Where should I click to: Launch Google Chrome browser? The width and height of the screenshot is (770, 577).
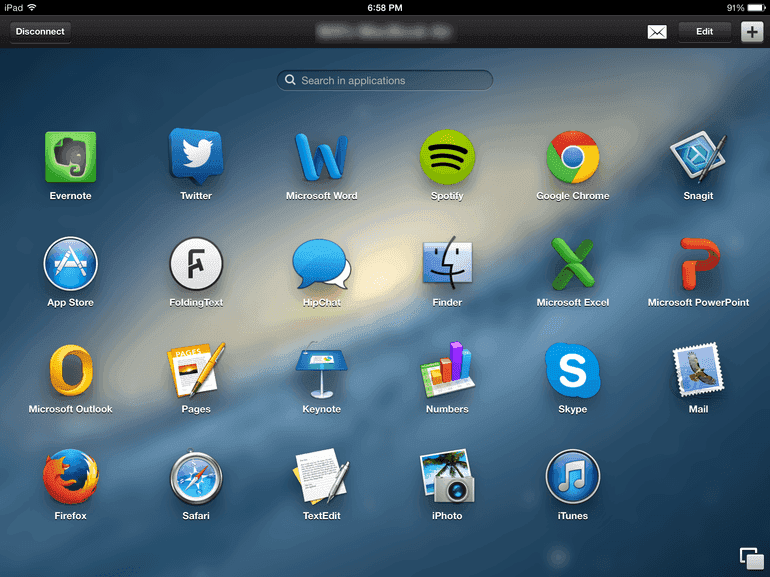pyautogui.click(x=572, y=158)
